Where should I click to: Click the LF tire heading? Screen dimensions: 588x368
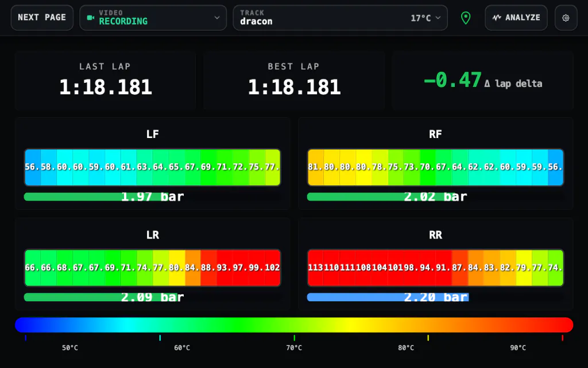pyautogui.click(x=152, y=134)
